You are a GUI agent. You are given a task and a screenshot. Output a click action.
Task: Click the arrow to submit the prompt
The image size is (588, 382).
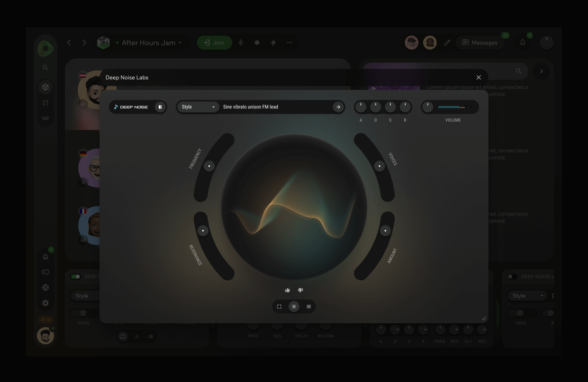[x=338, y=107]
